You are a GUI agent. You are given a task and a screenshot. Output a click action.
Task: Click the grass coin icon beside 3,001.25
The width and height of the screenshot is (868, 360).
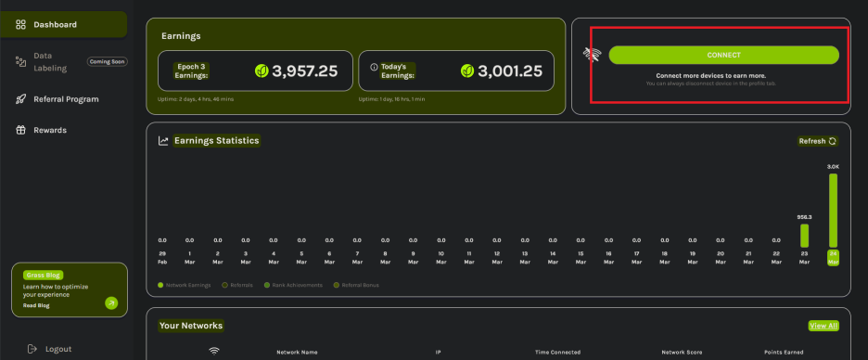467,71
